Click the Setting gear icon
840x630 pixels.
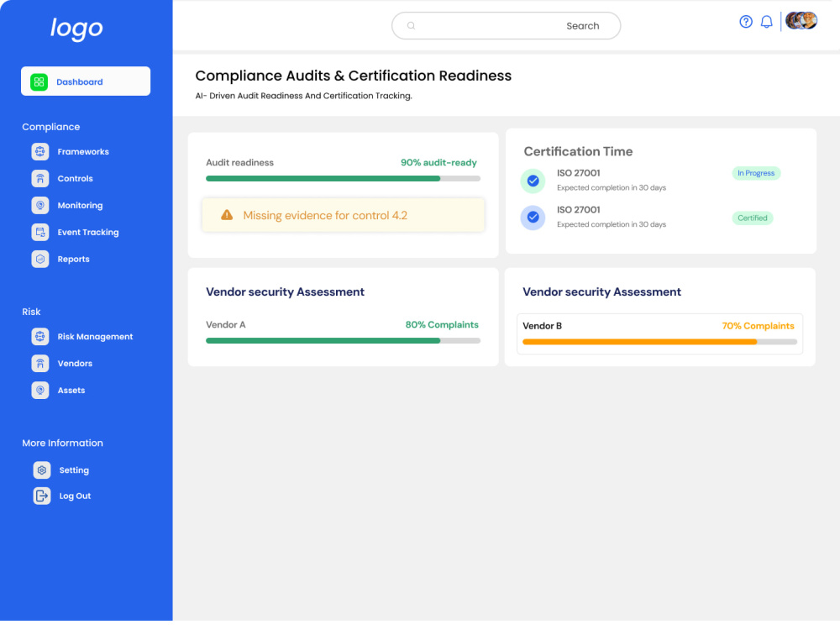point(42,470)
